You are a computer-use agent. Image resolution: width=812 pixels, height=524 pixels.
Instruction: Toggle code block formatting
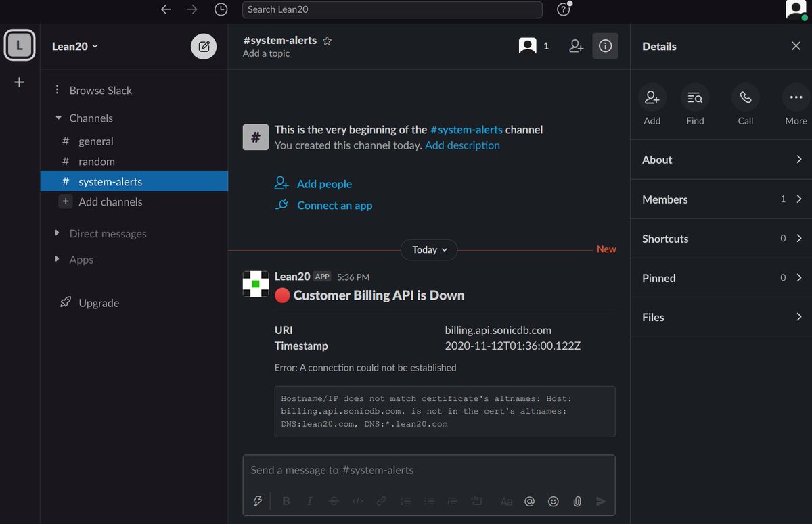click(476, 501)
